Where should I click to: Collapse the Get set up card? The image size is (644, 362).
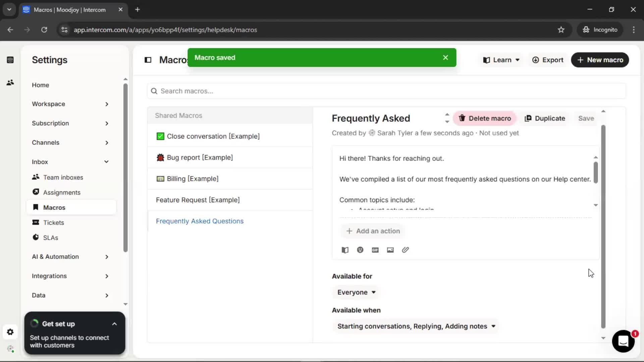(x=114, y=324)
